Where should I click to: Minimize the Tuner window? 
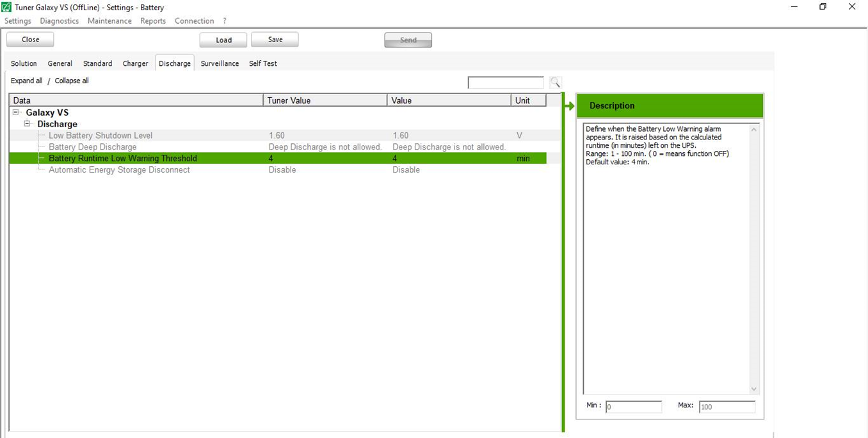(794, 7)
